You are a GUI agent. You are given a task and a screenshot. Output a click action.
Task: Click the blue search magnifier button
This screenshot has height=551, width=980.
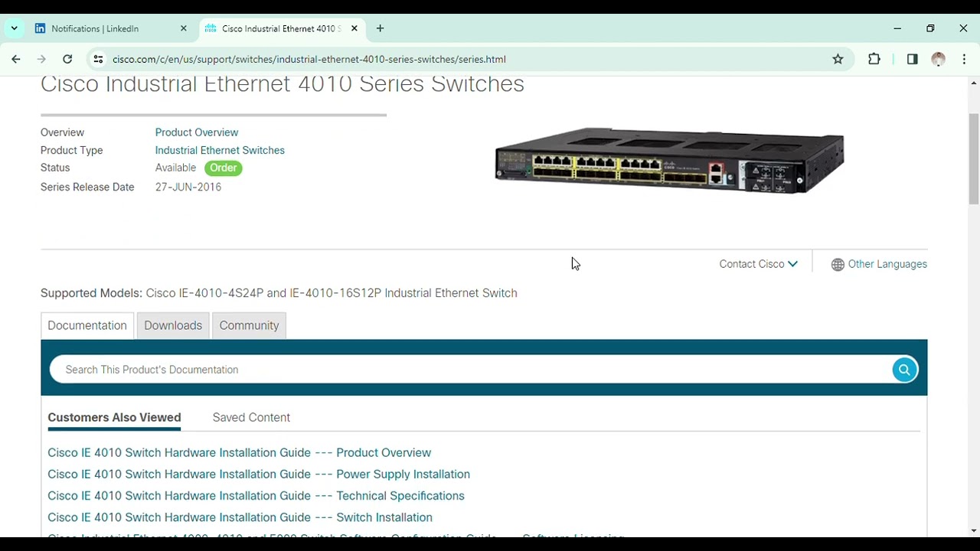point(904,370)
